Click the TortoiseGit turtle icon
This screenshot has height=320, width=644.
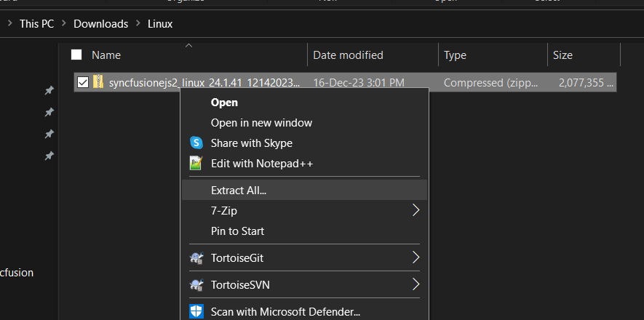pos(196,257)
